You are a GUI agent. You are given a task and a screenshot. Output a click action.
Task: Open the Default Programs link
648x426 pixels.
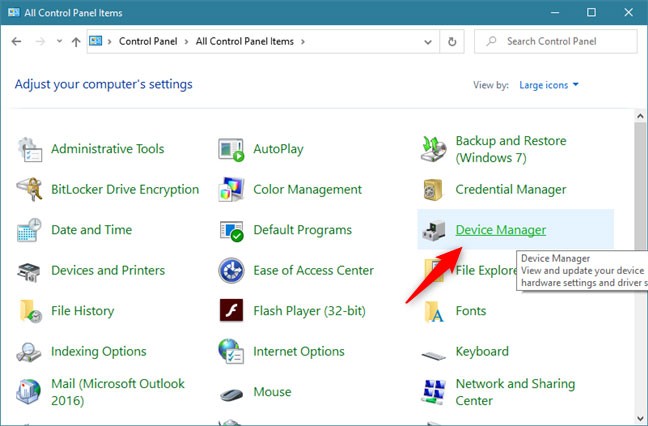(x=302, y=230)
